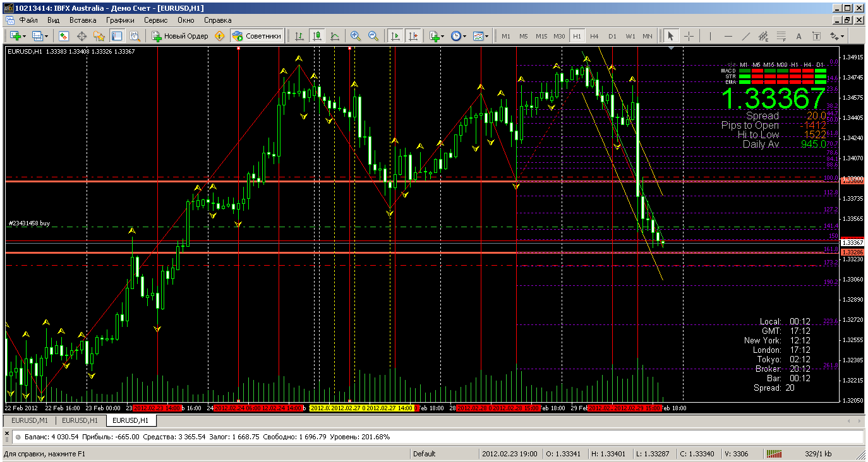The image size is (868, 462).
Task: Click the chart shift triangle marker
Action: tap(671, 49)
